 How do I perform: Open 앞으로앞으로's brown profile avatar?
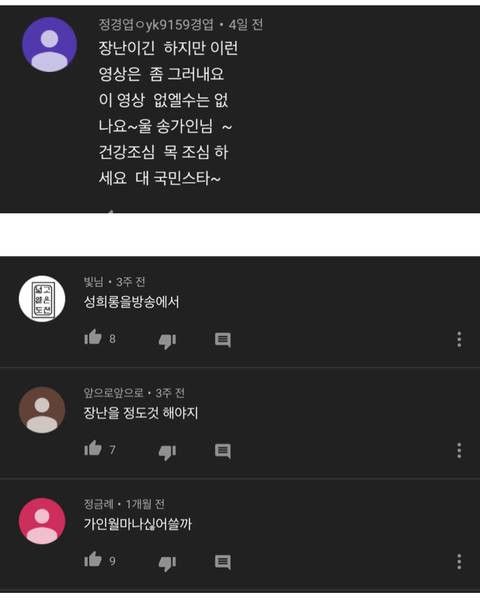[42, 410]
